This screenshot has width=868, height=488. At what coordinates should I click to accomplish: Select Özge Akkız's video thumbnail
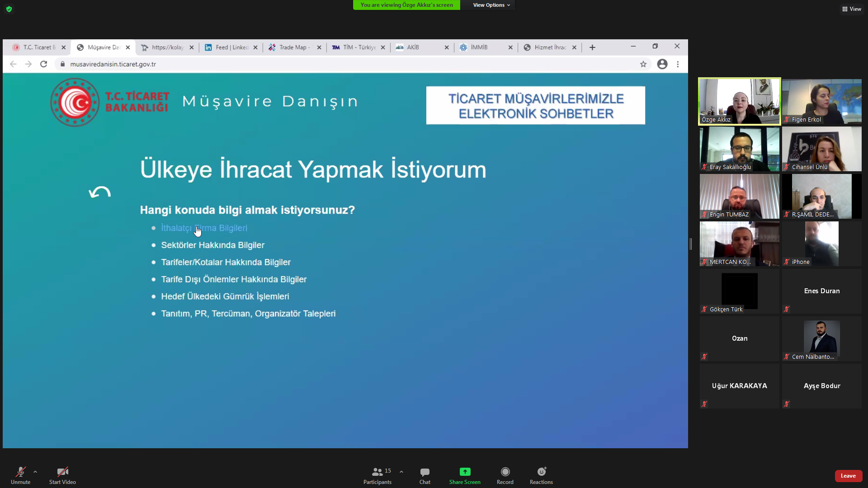click(739, 101)
